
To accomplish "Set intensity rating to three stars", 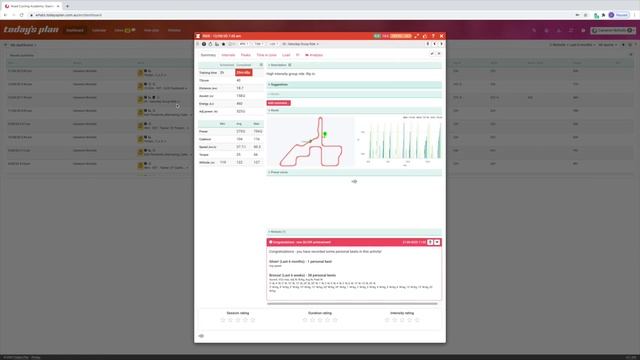I will click(402, 320).
